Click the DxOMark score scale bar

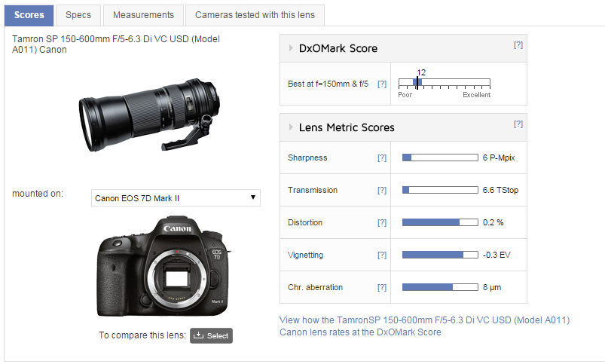tap(444, 82)
